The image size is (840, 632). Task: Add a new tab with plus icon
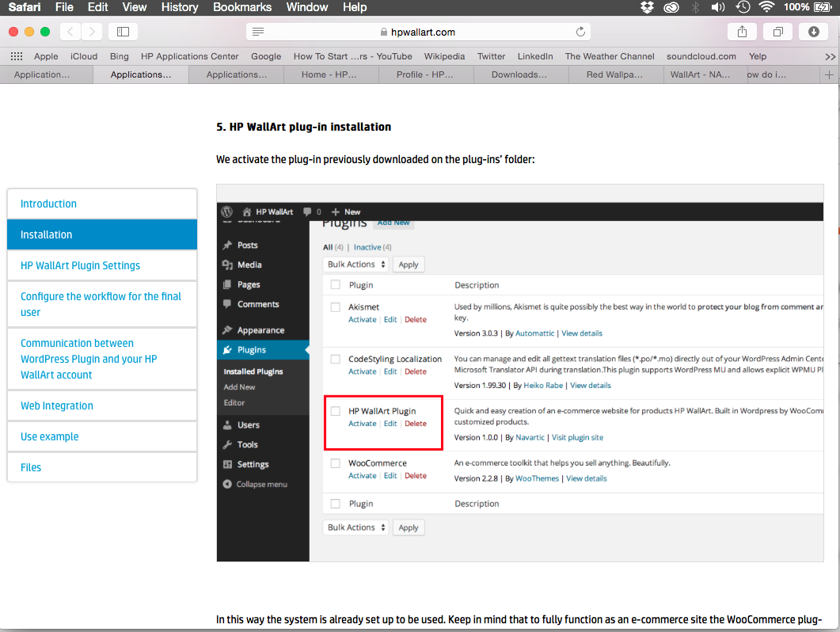(829, 74)
